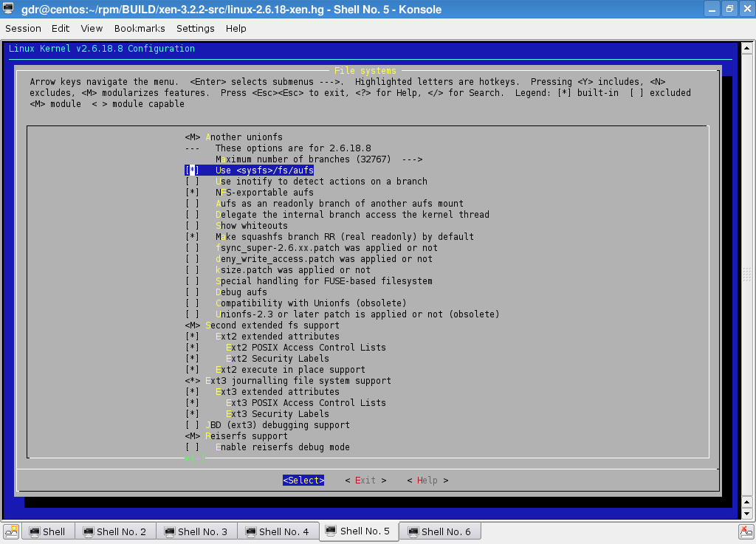Click the terminal icon on the Shell No. 6 tab
This screenshot has width=756, height=544.
[413, 531]
